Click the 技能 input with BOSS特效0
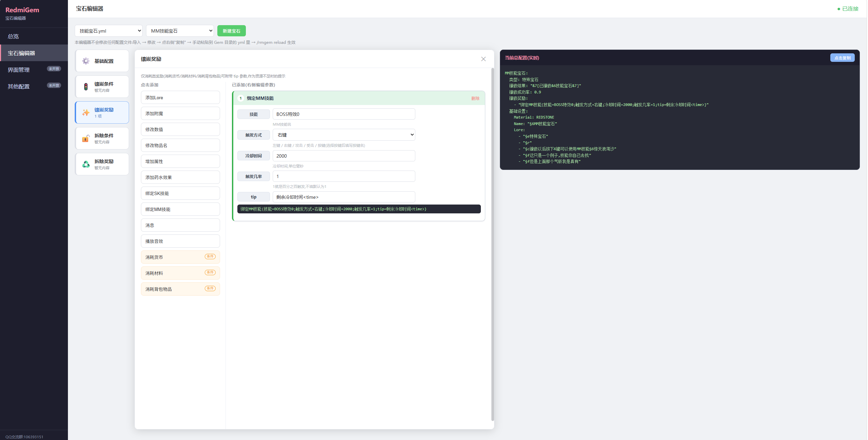The width and height of the screenshot is (868, 440). (x=344, y=114)
